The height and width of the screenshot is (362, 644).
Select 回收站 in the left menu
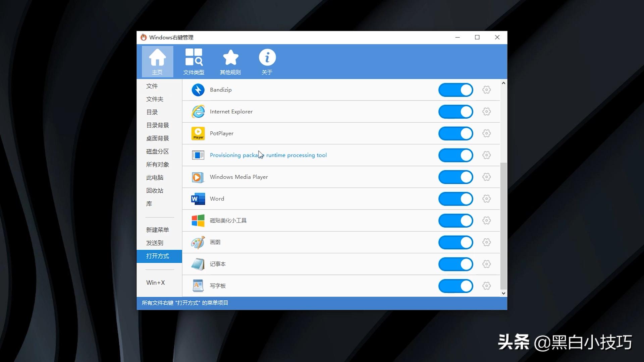tap(155, 191)
